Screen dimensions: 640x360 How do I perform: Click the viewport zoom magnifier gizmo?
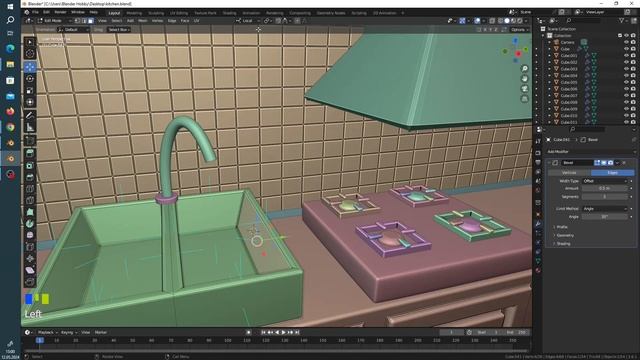(524, 69)
